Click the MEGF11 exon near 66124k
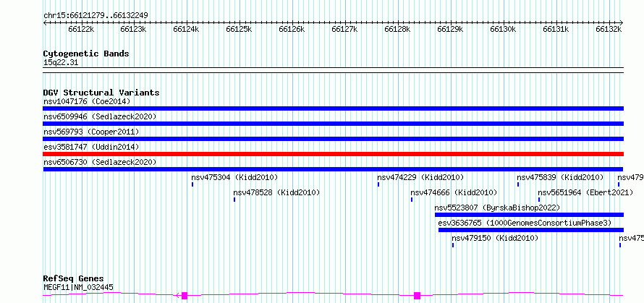 click(x=185, y=296)
